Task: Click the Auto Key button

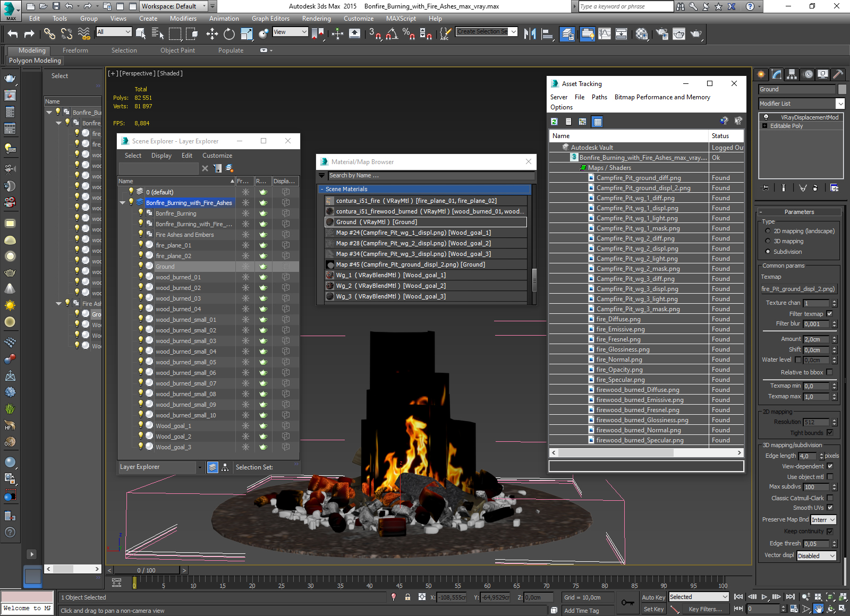Action: click(653, 597)
